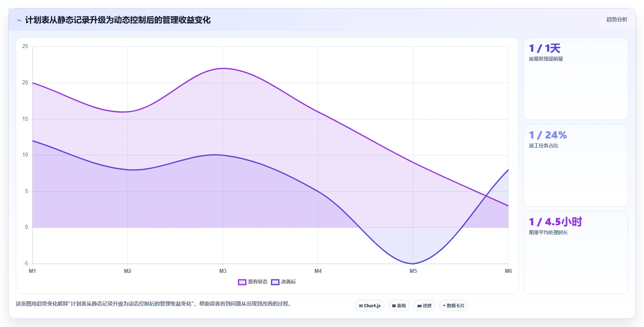Click the chart title 计划表从静态记录升级为动态控制后的管理收益变化

(118, 20)
